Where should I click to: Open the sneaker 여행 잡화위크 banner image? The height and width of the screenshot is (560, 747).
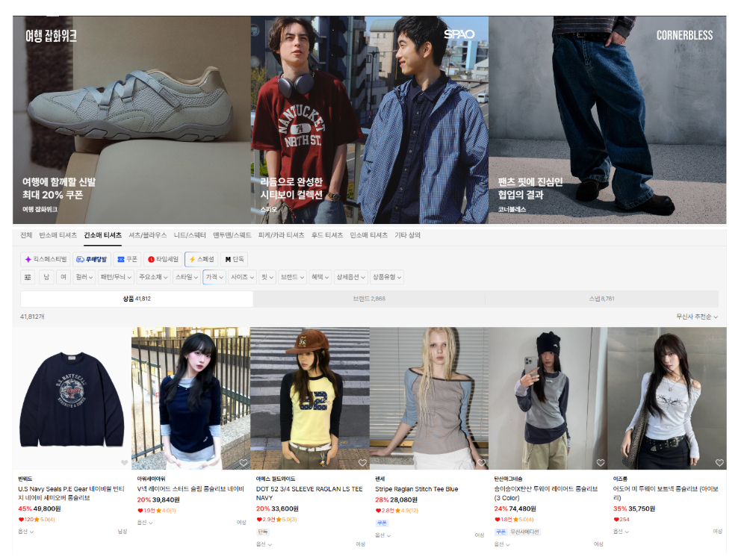[x=131, y=119]
